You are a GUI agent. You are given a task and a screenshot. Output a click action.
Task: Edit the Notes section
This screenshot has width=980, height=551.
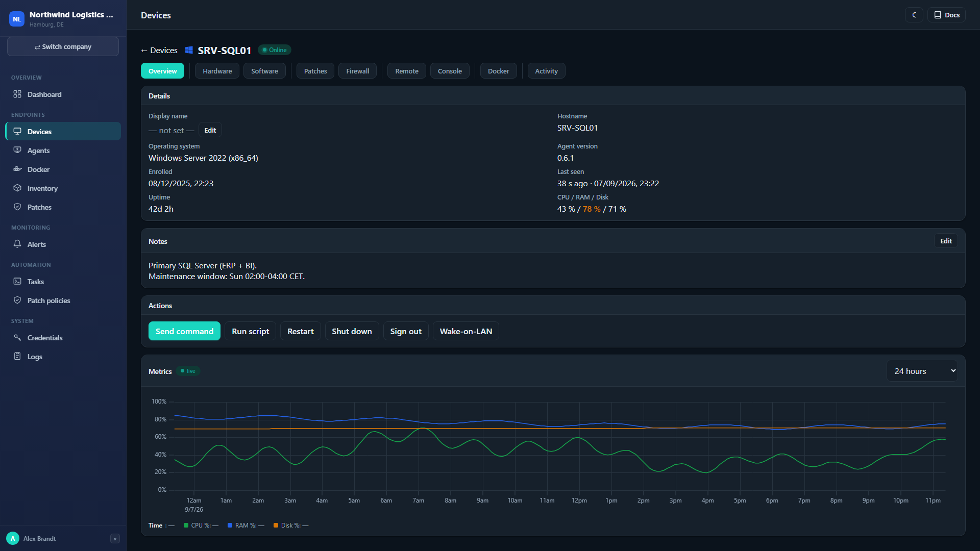[946, 241]
